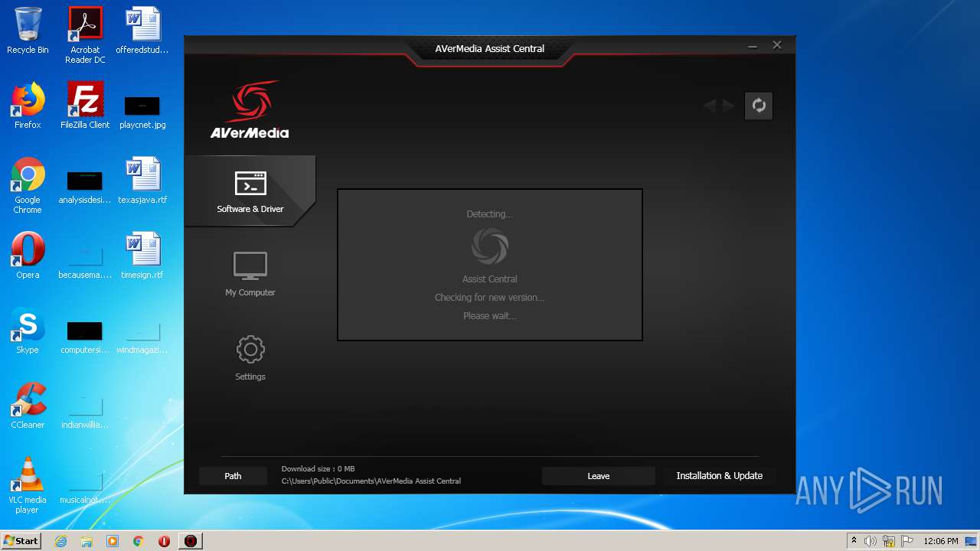Viewport: 980px width, 551px height.
Task: Open Opera desktop shortcut
Action: [28, 256]
